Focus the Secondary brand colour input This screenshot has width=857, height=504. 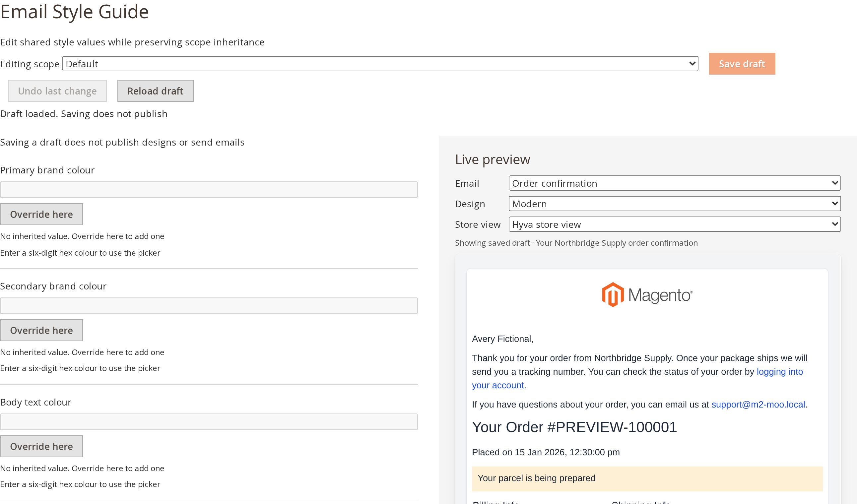click(x=209, y=306)
